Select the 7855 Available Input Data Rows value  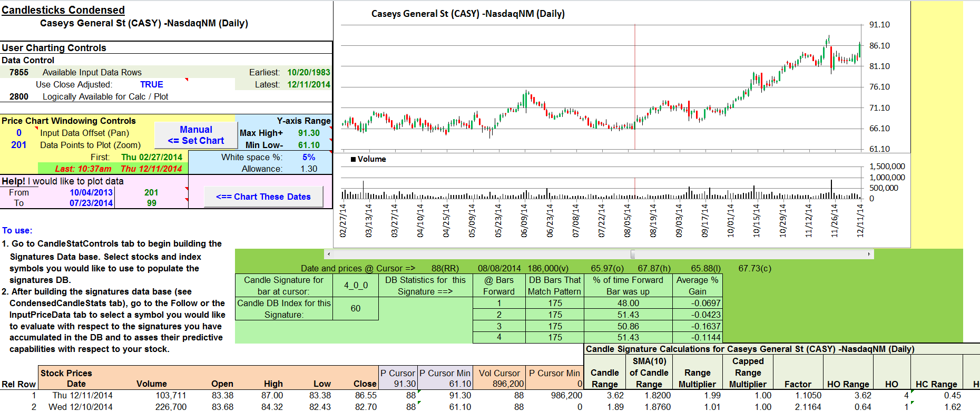tap(19, 72)
